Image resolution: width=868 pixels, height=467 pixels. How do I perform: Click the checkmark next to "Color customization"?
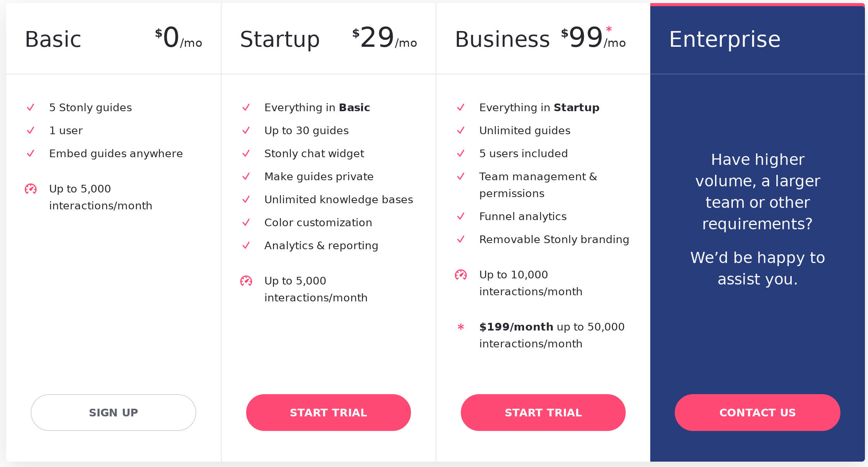[246, 223]
